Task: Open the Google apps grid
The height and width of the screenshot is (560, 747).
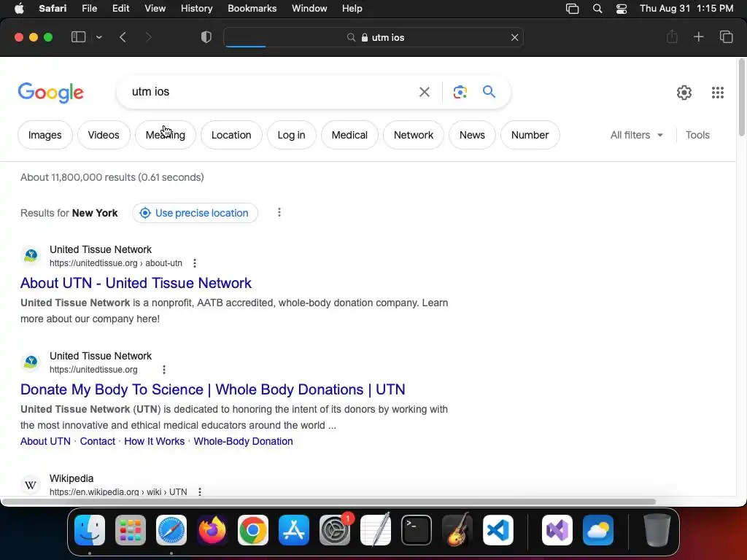Action: tap(718, 93)
